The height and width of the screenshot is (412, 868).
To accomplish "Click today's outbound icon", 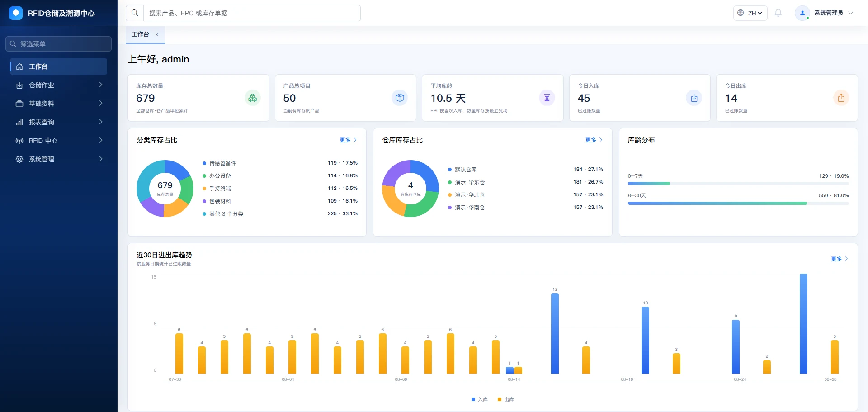I will (841, 98).
